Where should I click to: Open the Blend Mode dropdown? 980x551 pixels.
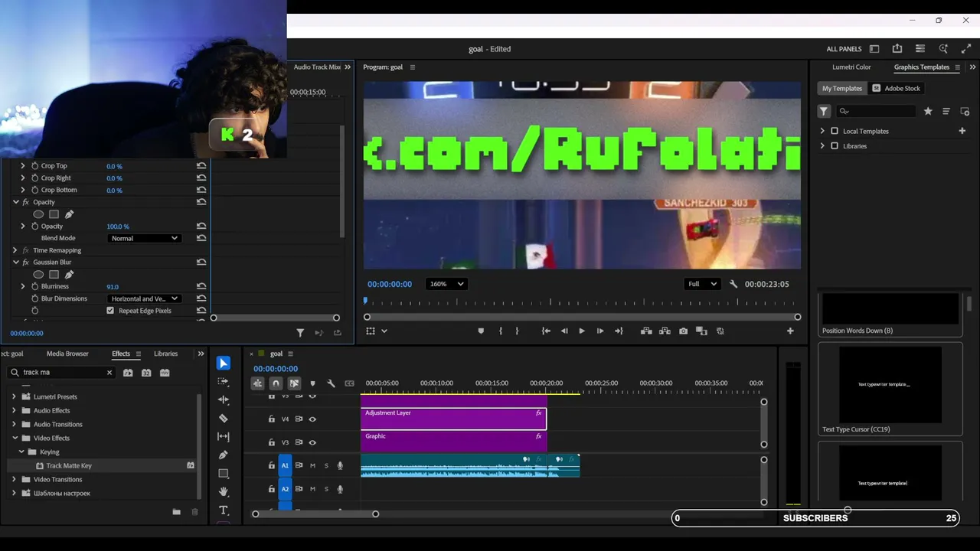(x=144, y=239)
